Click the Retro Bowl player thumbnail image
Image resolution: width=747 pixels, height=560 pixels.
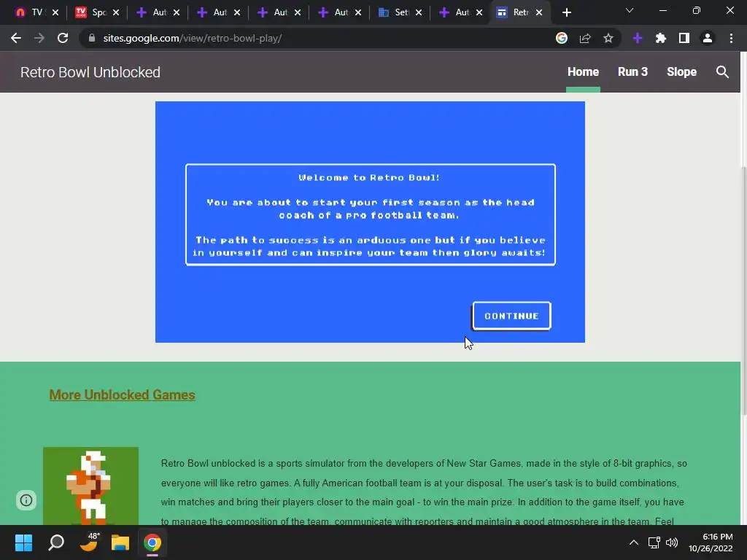pyautogui.click(x=90, y=486)
